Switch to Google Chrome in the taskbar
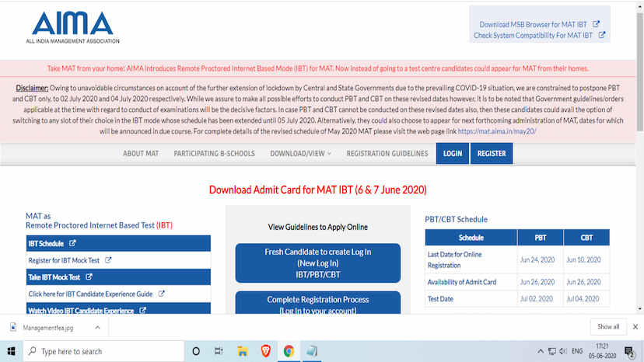644x362 pixels. point(289,351)
